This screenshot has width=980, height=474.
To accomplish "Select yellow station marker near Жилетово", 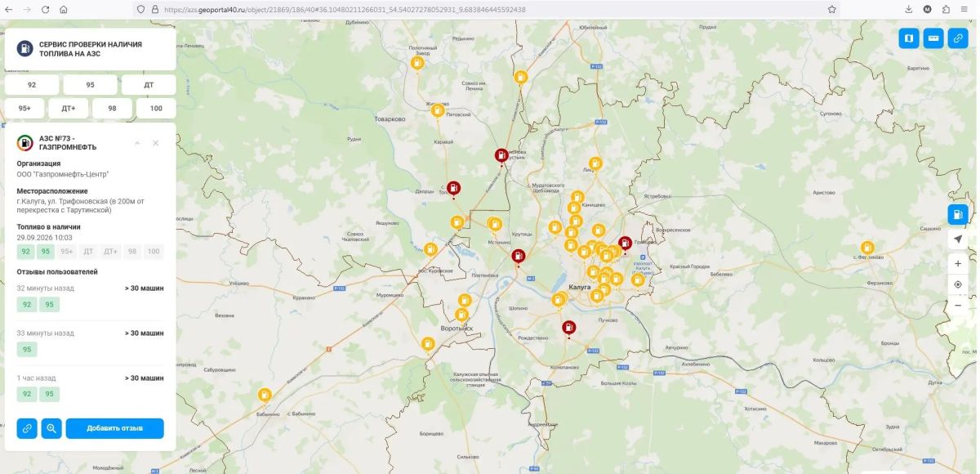I will point(438,110).
